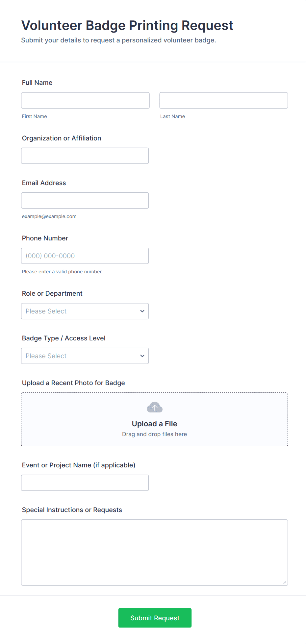Click the textarea resize handle

coord(285,582)
